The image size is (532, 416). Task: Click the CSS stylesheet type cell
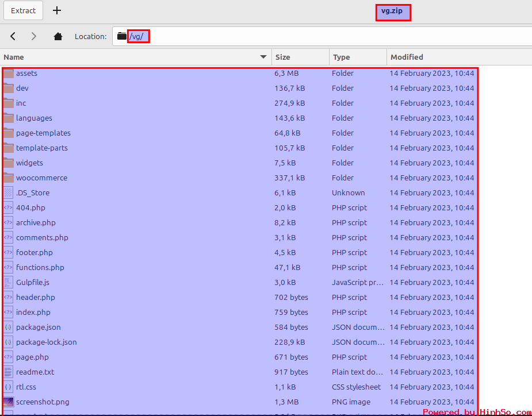[356, 387]
